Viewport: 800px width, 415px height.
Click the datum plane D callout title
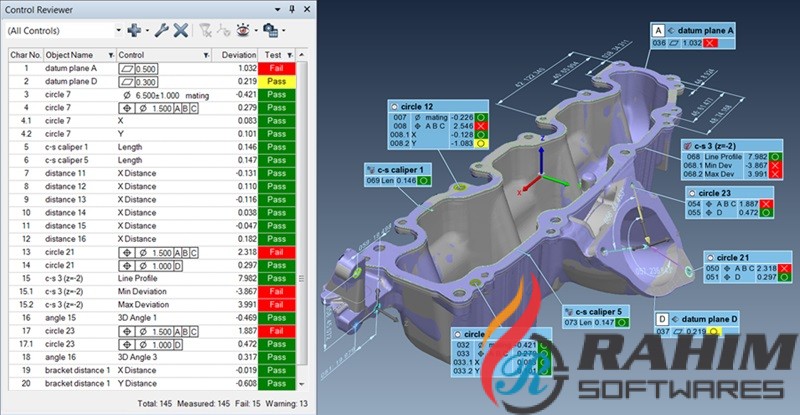pos(710,320)
